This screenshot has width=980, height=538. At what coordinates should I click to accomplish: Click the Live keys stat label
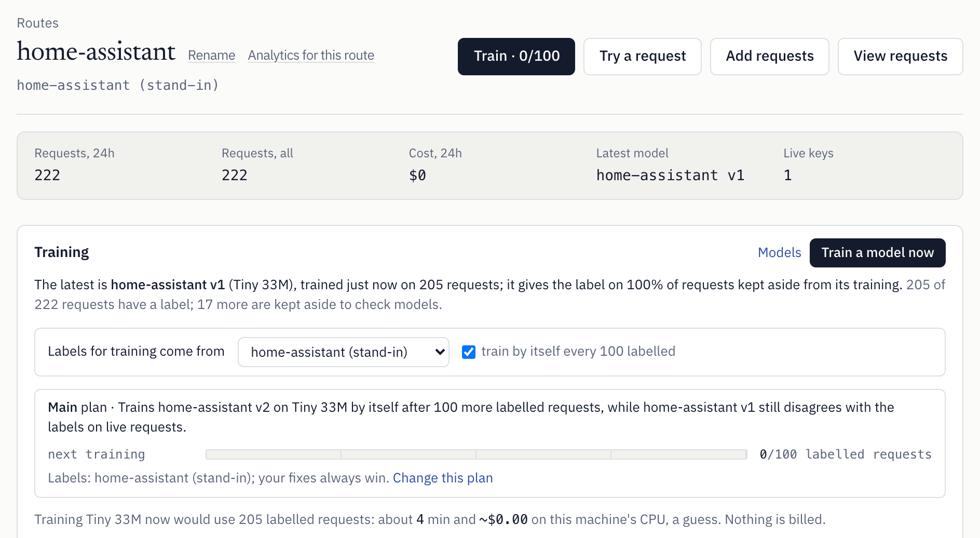tap(808, 153)
